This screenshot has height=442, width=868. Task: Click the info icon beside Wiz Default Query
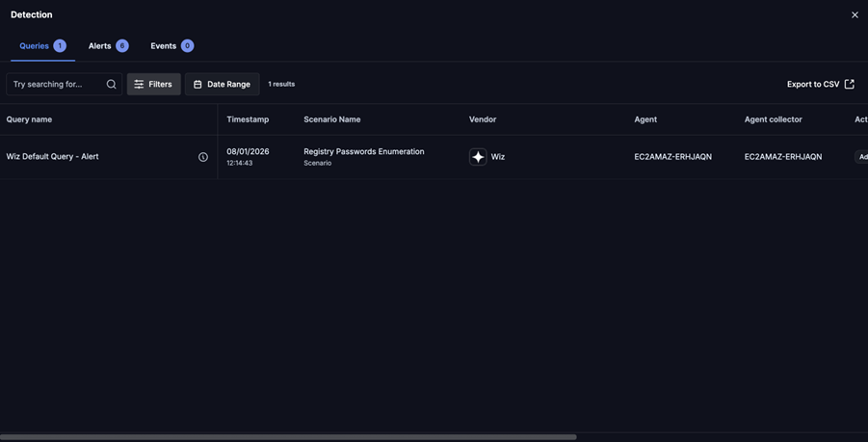(203, 157)
